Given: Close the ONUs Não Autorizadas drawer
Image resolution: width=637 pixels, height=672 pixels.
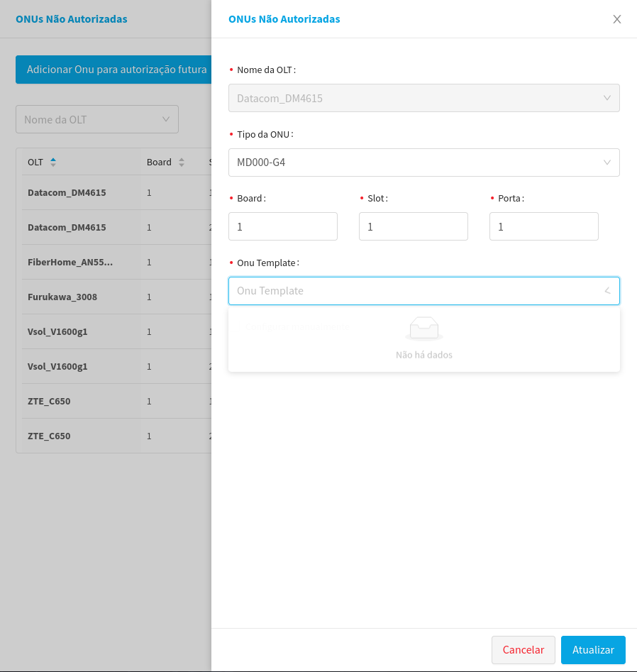Looking at the screenshot, I should coord(617,19).
